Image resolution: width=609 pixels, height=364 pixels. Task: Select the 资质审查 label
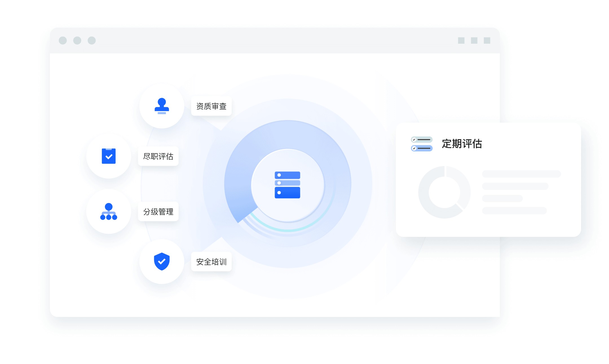(211, 106)
